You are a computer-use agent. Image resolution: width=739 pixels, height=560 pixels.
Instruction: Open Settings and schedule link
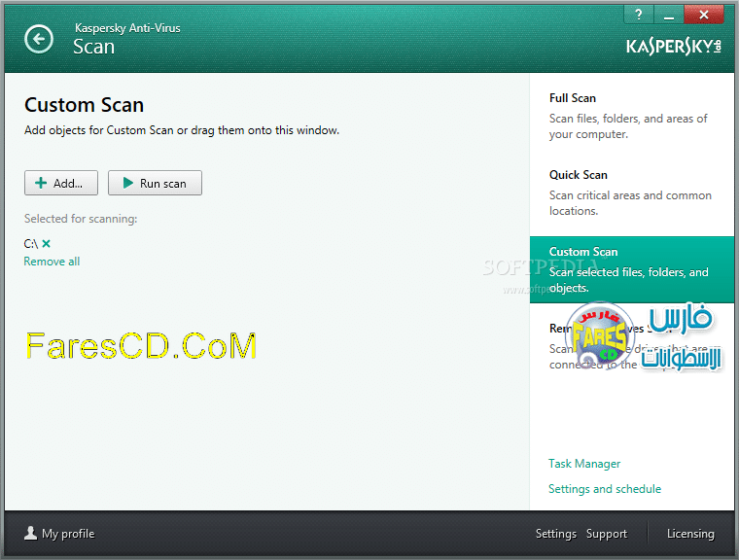click(x=605, y=489)
